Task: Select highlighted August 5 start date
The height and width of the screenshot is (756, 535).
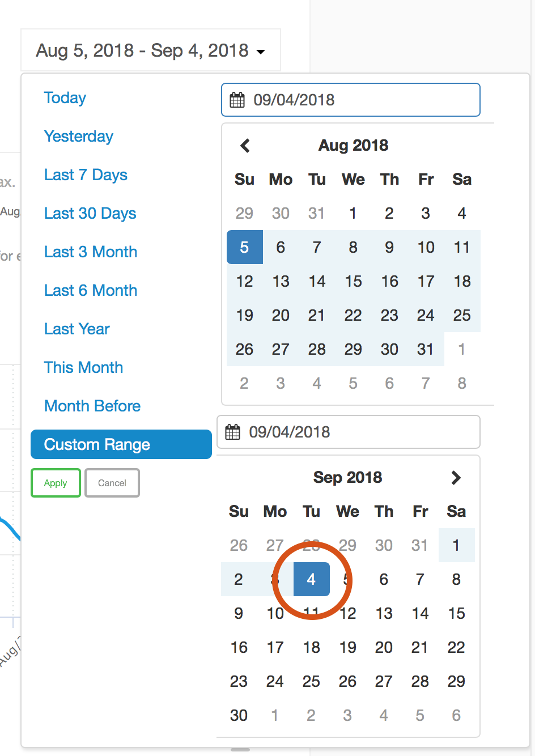Action: pos(245,247)
